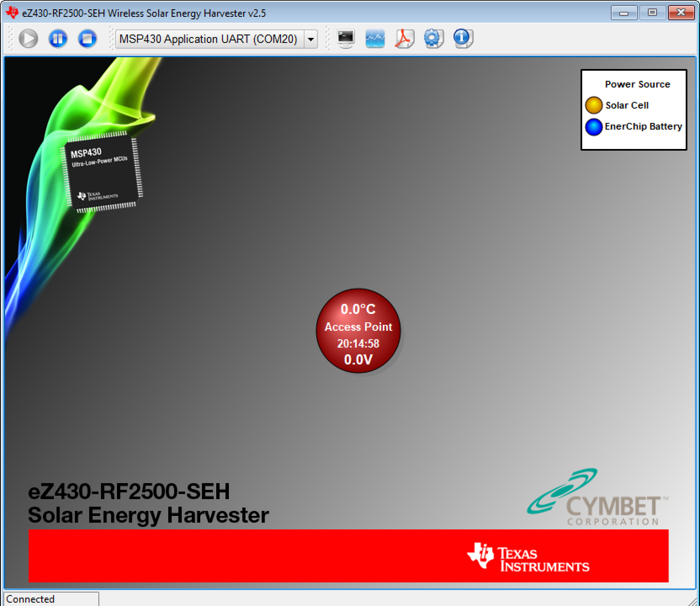Viewport: 700px width, 606px height.
Task: Click the MSP430 chip image
Action: point(103,172)
